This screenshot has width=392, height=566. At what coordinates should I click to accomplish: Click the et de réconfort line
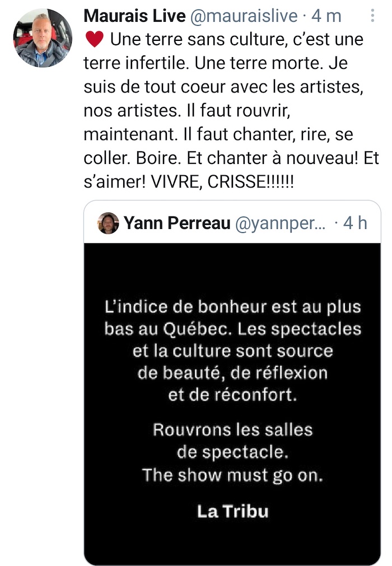coord(233,395)
